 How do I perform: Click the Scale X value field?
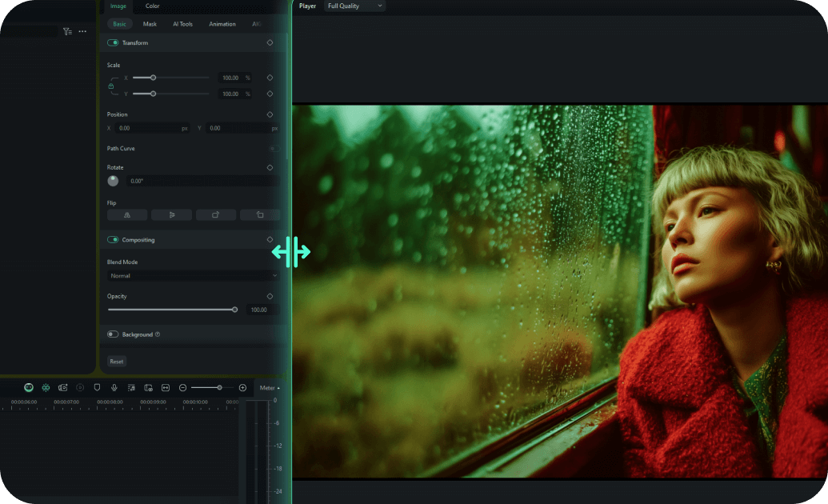(x=234, y=78)
